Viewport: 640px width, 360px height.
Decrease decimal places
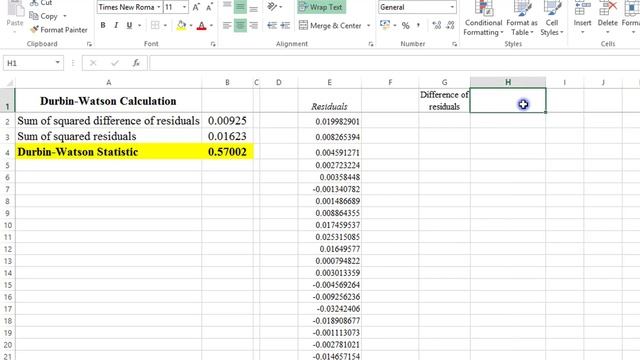[450, 25]
